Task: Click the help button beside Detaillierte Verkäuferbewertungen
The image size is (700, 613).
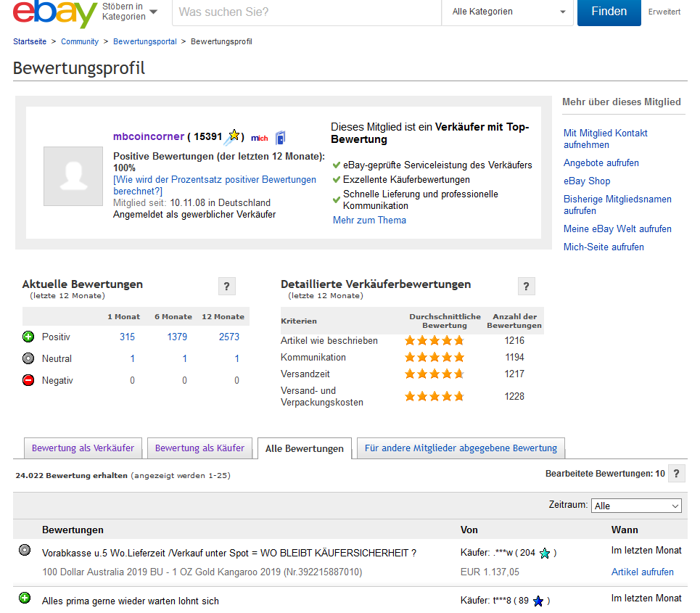Action: click(527, 287)
